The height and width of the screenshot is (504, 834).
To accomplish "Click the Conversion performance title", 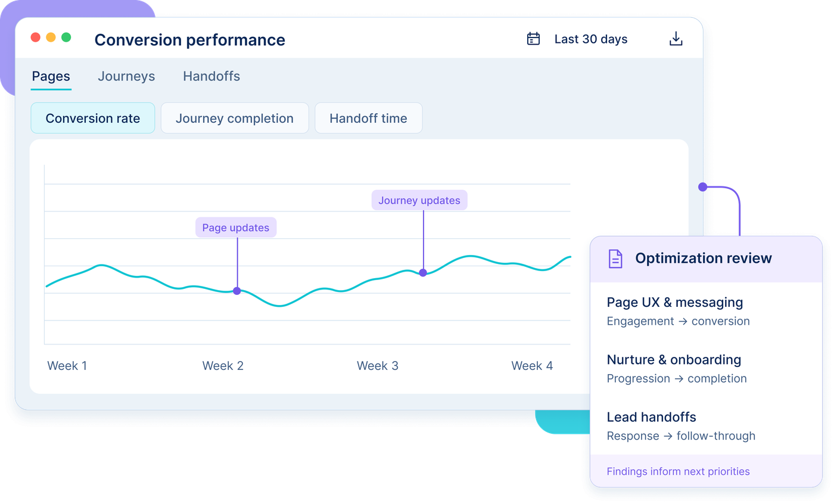I will (189, 40).
